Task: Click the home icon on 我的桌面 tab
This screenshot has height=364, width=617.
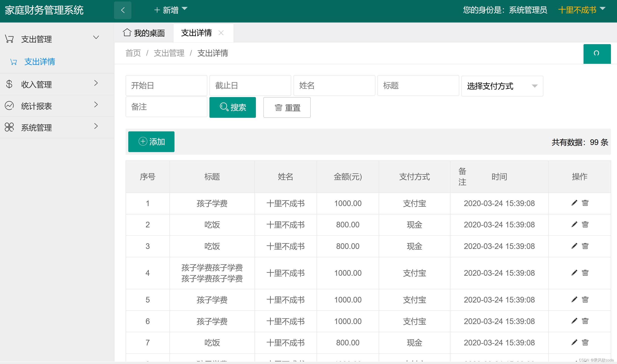Action: tap(127, 33)
